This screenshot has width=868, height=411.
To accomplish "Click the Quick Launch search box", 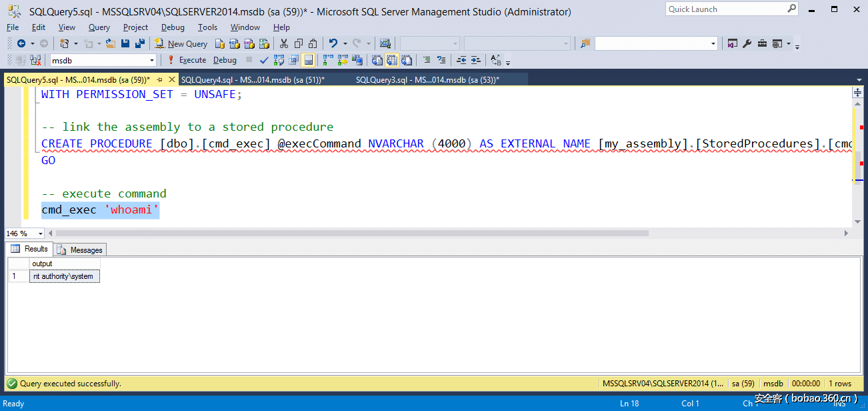I will 725,9.
